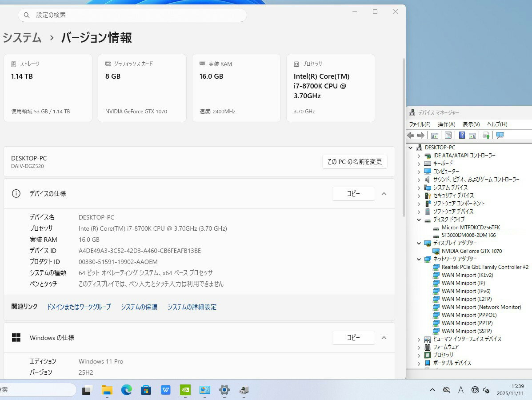Click the show/hide action pane toolbar icon
Viewport: 532px width, 400px height.
coord(472,135)
